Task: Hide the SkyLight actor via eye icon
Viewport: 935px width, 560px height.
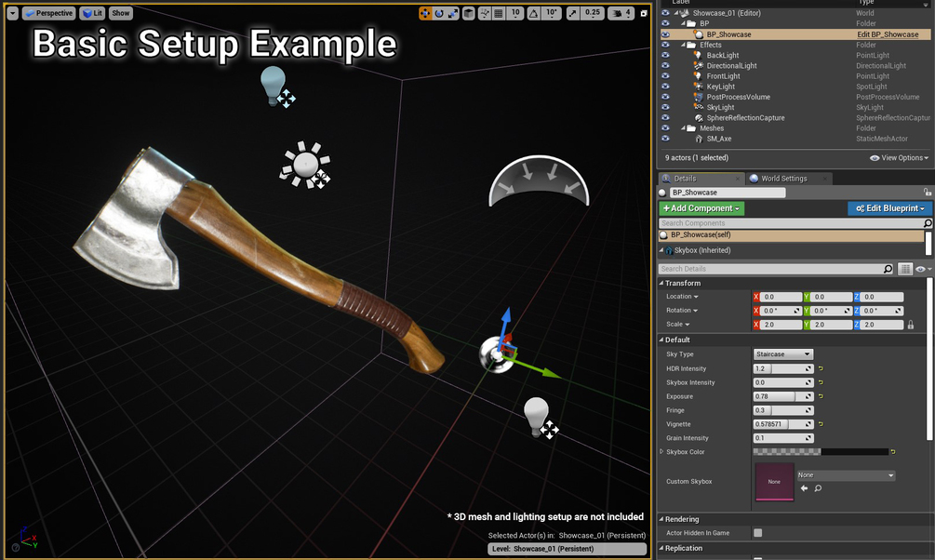Action: (x=665, y=107)
